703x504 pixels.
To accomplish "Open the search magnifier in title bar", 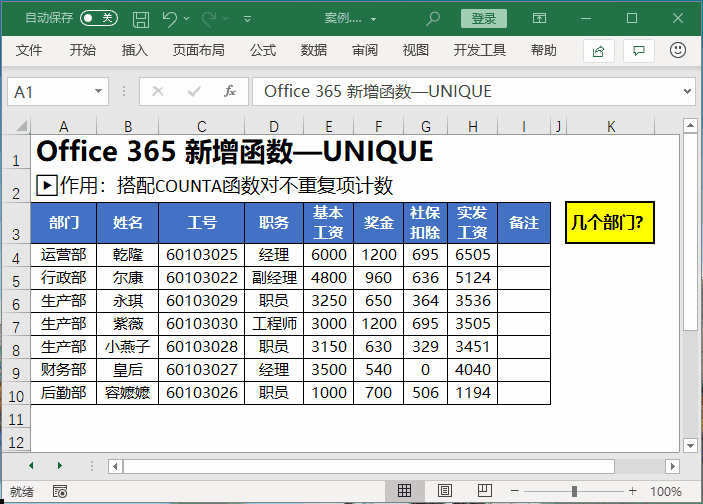I will [433, 19].
